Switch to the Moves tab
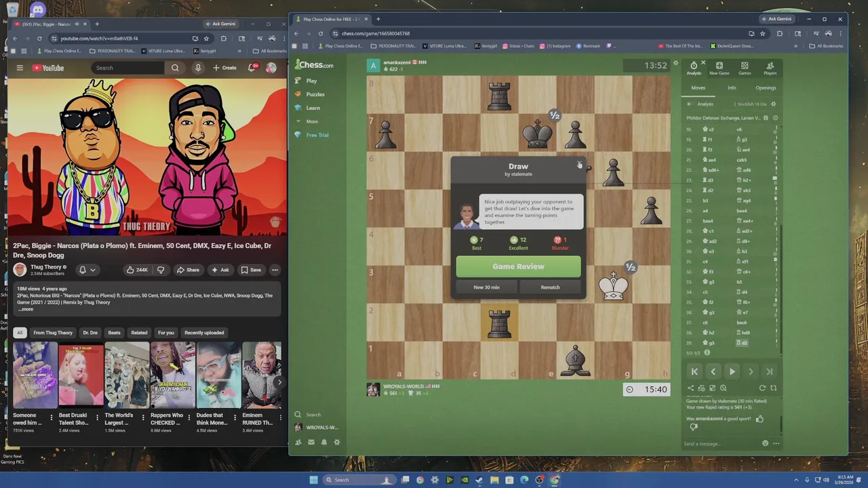 tap(698, 87)
